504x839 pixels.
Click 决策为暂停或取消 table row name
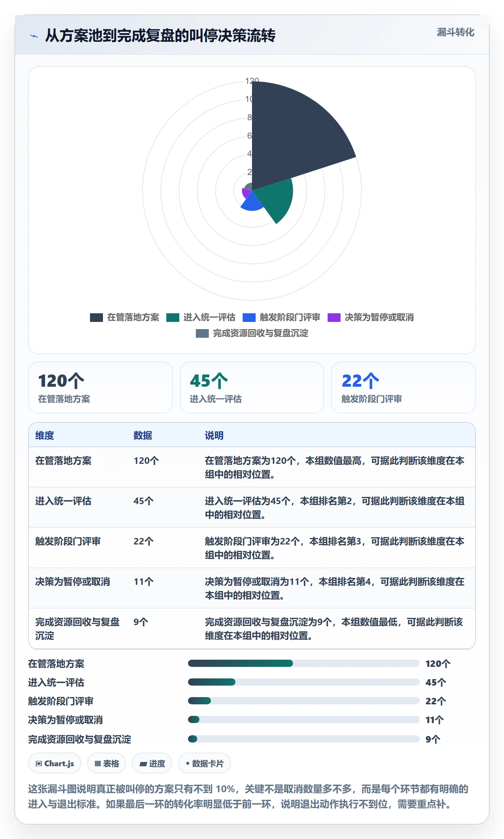click(x=73, y=582)
